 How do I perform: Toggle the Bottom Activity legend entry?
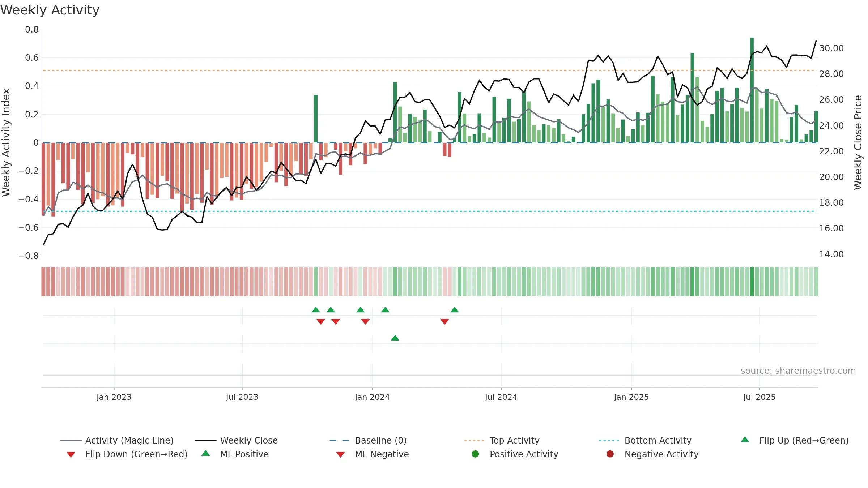pyautogui.click(x=645, y=440)
